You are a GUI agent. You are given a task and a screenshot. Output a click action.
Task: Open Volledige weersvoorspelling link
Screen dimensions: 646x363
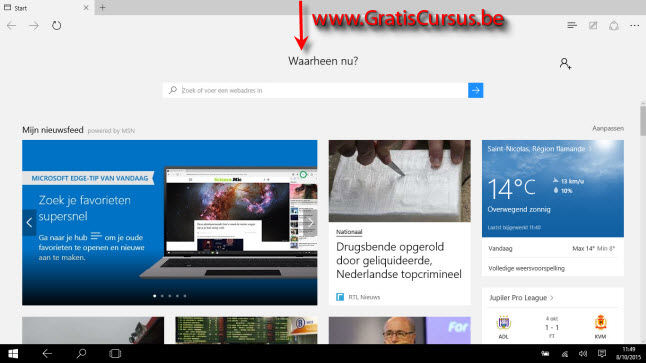coord(526,268)
